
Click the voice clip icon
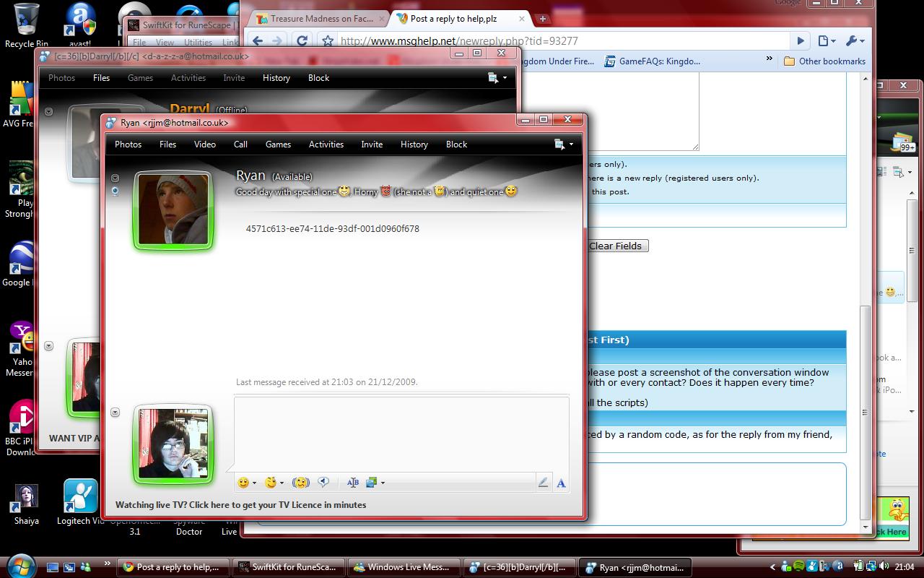pyautogui.click(x=323, y=483)
